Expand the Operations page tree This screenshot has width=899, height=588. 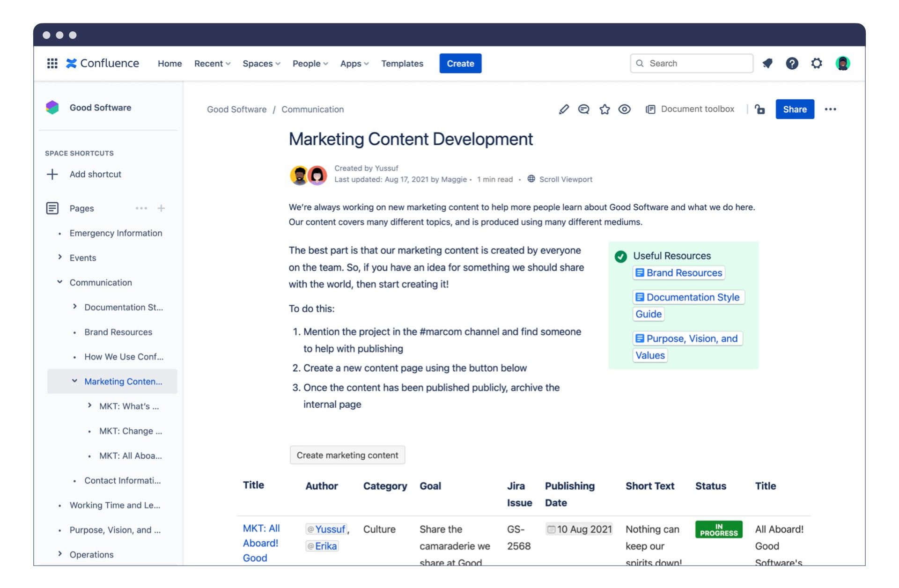coord(60,554)
